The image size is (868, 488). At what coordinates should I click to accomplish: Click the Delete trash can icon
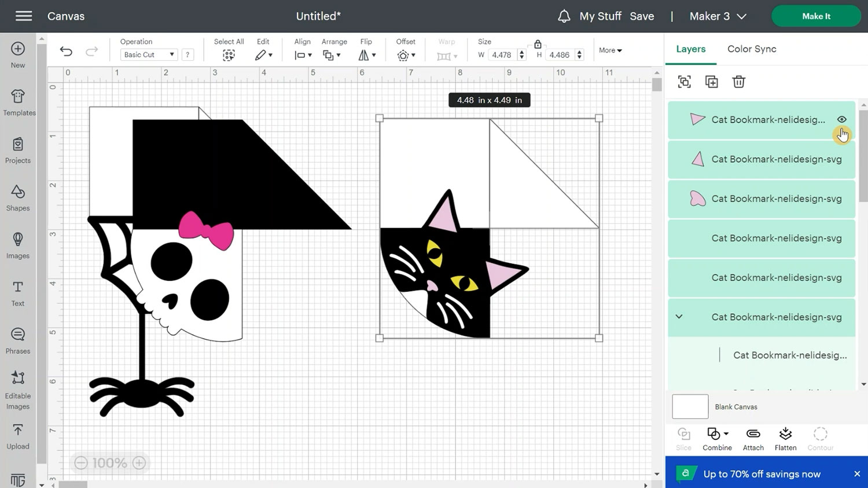pos(738,82)
